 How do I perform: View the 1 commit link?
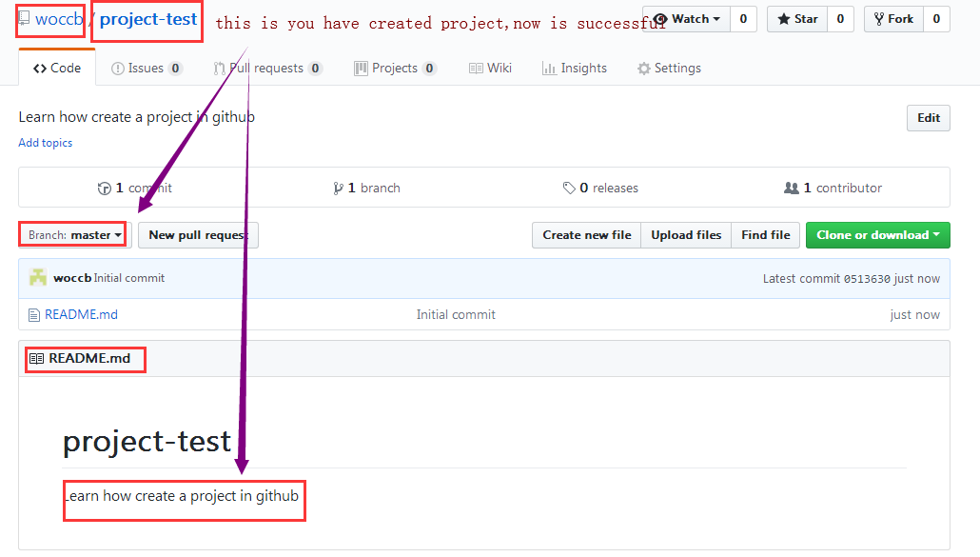click(134, 189)
